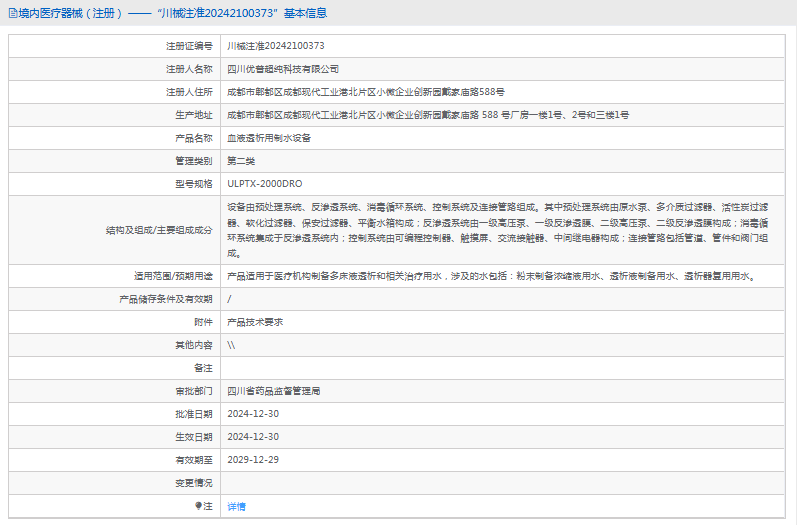Select registration number 川械注准20242100373 value
Viewport: 798px width, 525px height.
coord(275,46)
